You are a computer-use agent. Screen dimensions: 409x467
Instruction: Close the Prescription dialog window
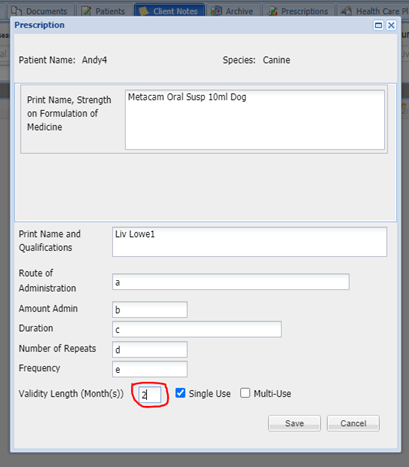pos(391,25)
